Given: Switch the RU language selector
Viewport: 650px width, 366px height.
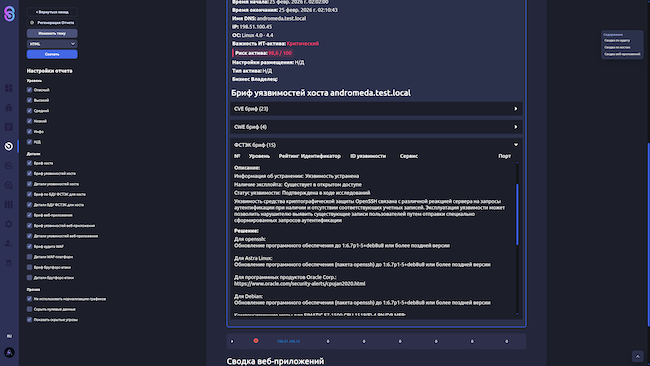Looking at the screenshot, I should 9,336.
